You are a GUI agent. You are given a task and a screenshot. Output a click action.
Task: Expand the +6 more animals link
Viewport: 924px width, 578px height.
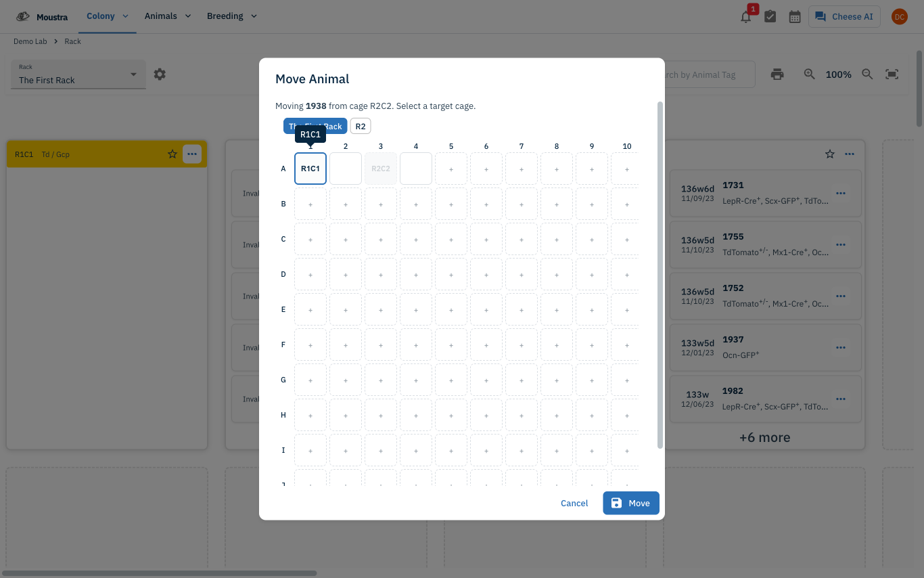pos(764,437)
